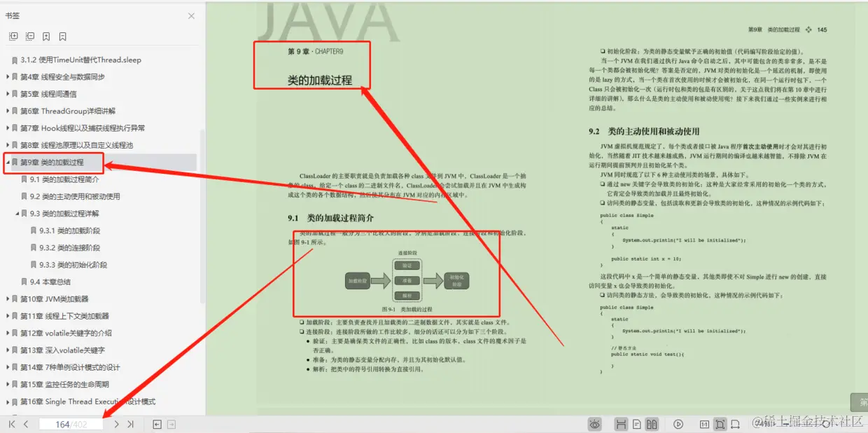The image size is (868, 433).
Task: Open bookmark 9.3.3 类的初始化阶段
Action: pos(73,265)
